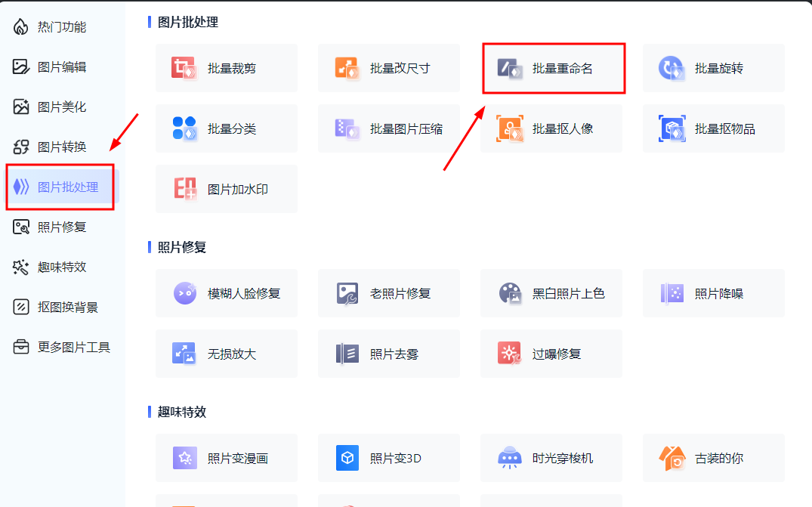
Task: Click the 图片转换 sidebar icon
Action: (x=20, y=147)
